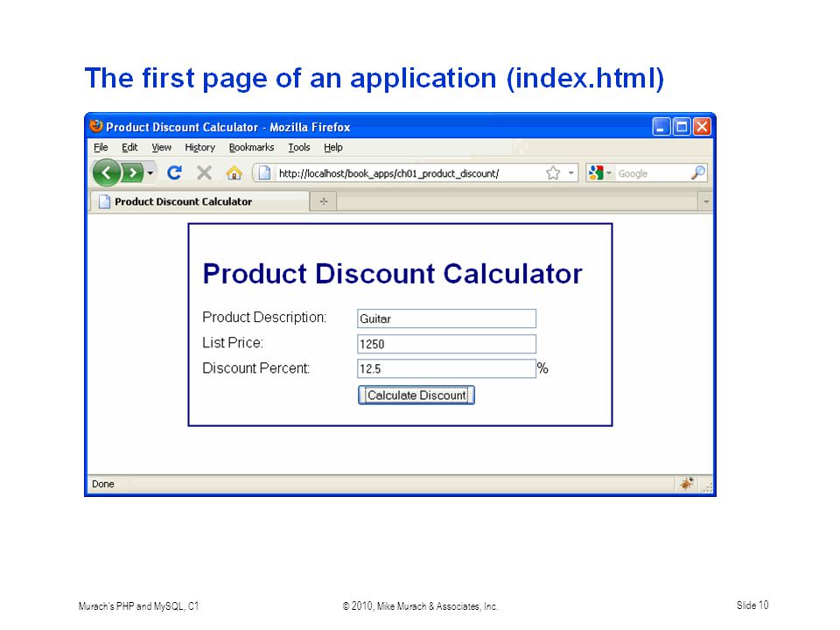
Task: Open the Tools menu
Action: click(299, 147)
